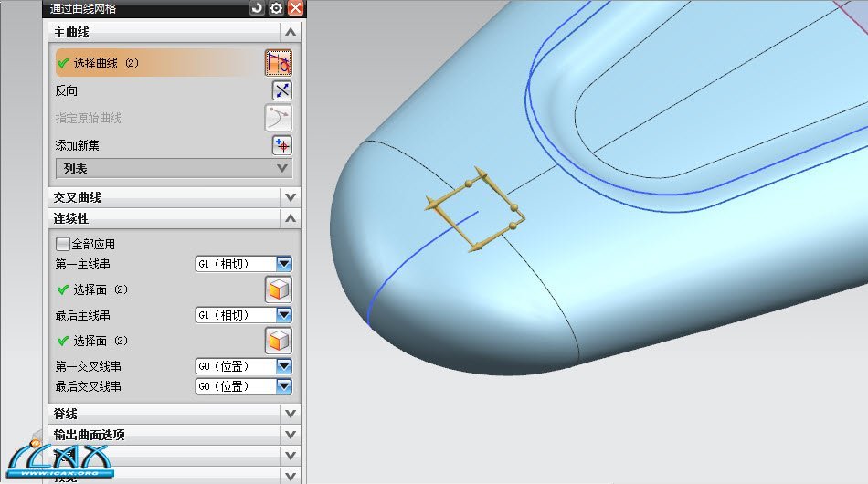868x484 pixels.
Task: Click the select curve icon in 主曲线
Action: pos(279,63)
